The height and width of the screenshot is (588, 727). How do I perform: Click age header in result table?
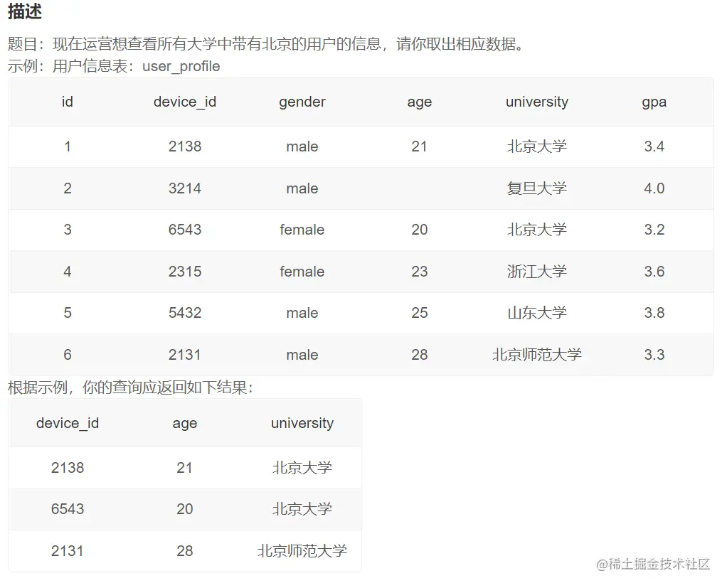click(x=184, y=424)
